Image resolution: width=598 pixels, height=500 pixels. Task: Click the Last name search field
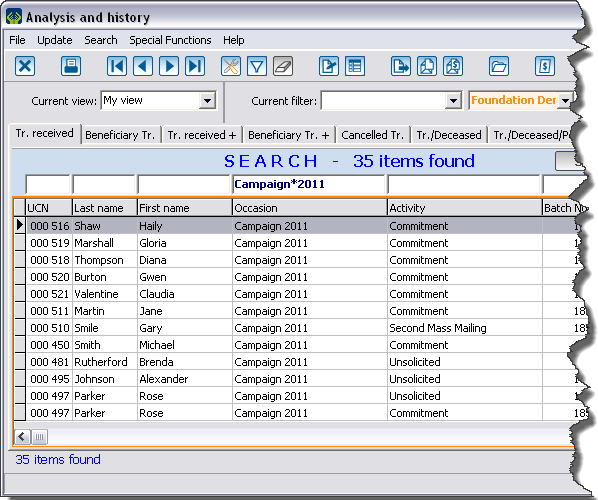(x=104, y=184)
